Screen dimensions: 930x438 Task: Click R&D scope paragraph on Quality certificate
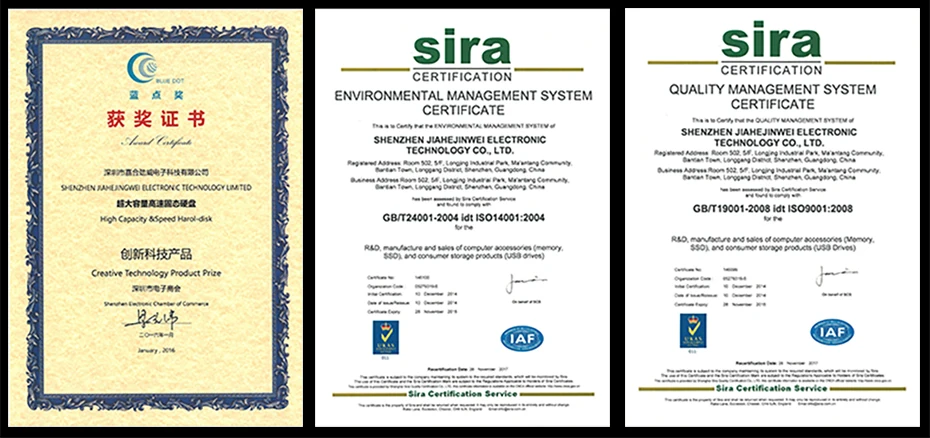[772, 243]
